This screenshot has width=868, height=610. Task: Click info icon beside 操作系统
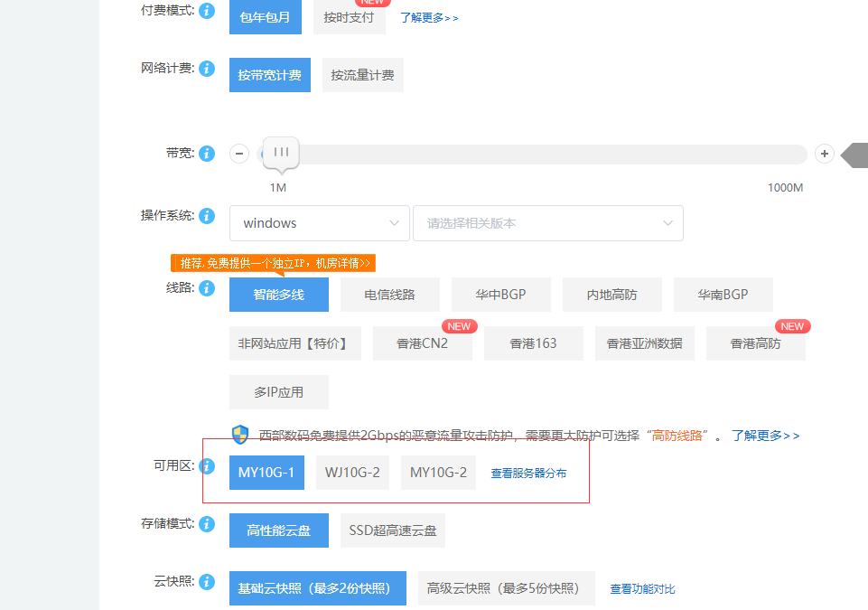point(207,216)
